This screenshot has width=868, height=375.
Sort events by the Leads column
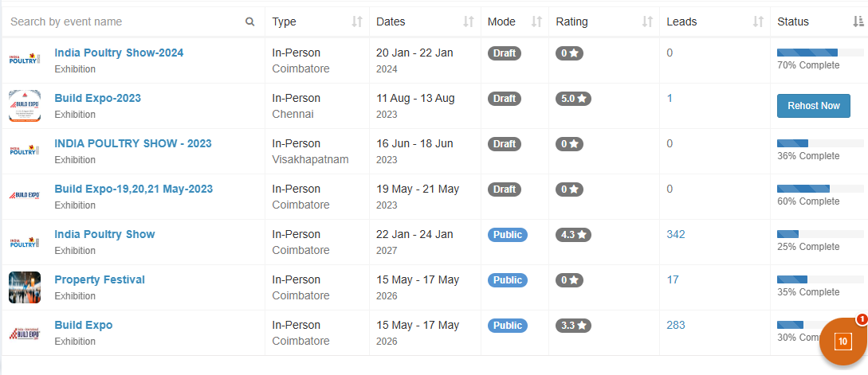click(758, 22)
